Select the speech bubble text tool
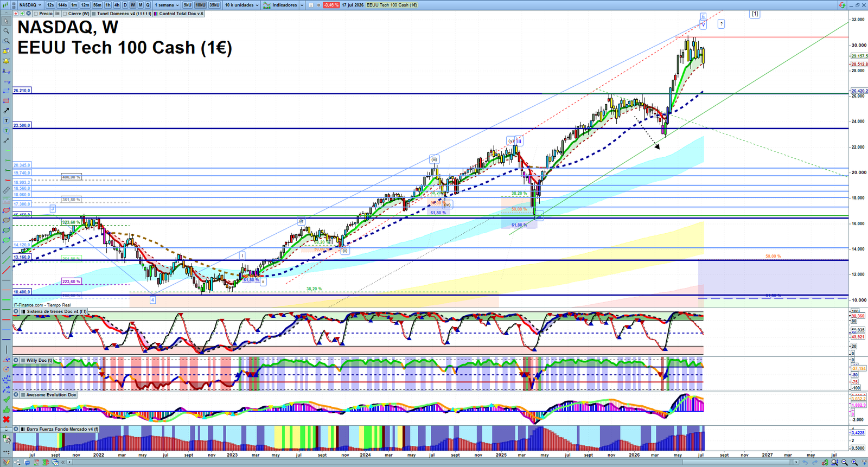Viewport: 868px width, 467px height. (x=6, y=130)
